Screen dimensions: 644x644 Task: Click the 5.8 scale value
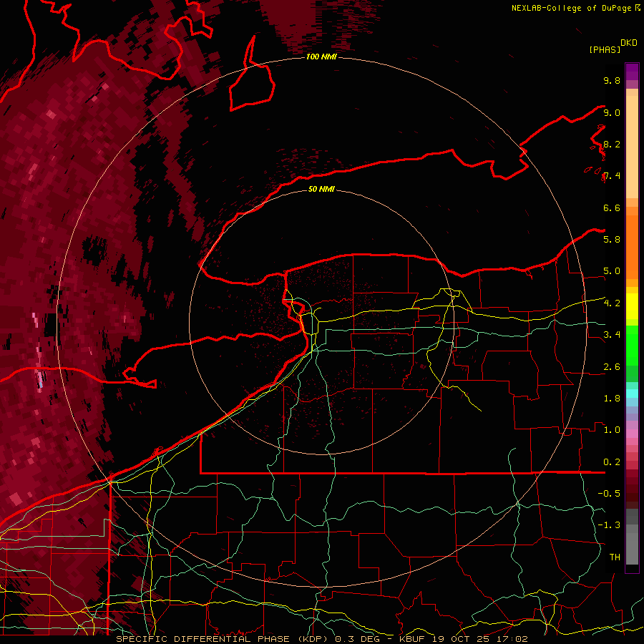612,239
